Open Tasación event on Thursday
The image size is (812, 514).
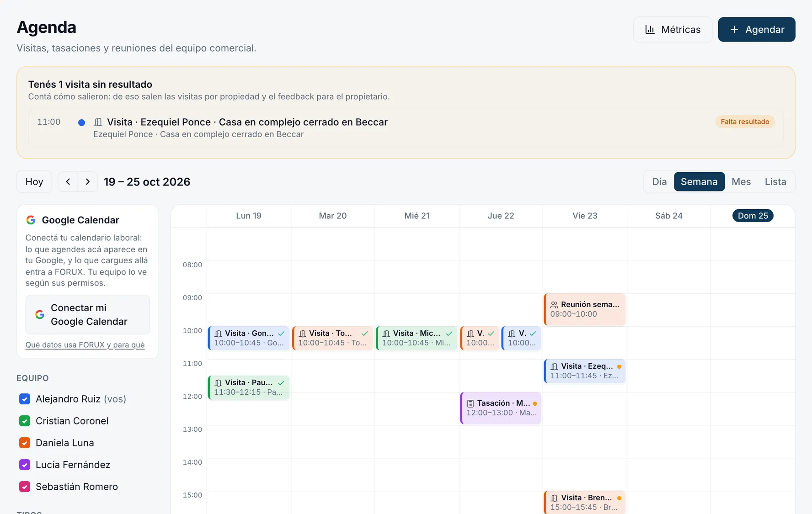tap(501, 408)
